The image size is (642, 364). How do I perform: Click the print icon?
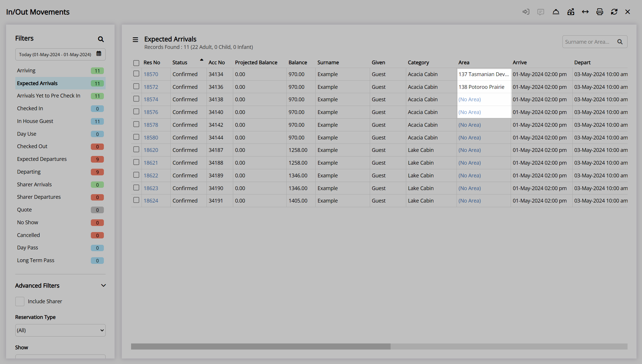[x=600, y=12]
